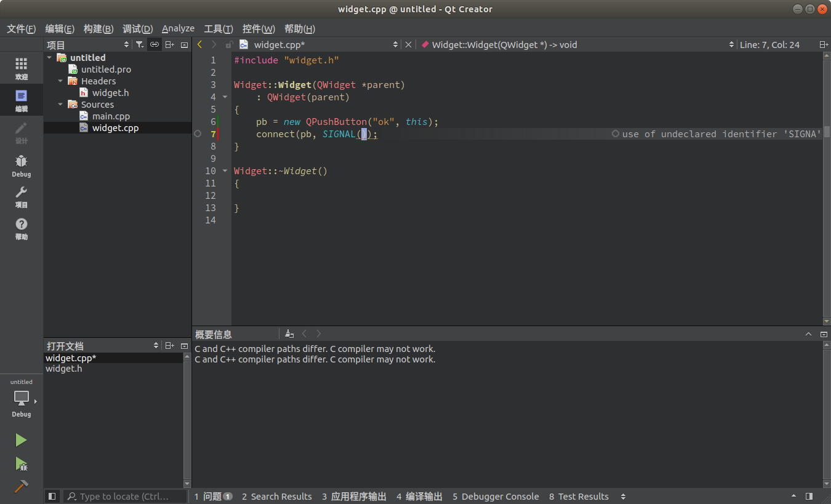Open the 构建(B) menu
831x504 pixels.
point(98,28)
